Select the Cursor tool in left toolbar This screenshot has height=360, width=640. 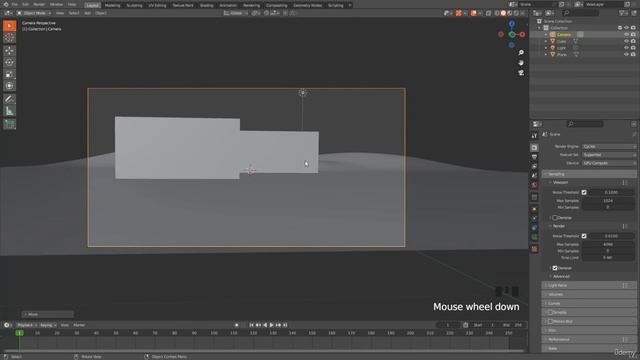(9, 38)
